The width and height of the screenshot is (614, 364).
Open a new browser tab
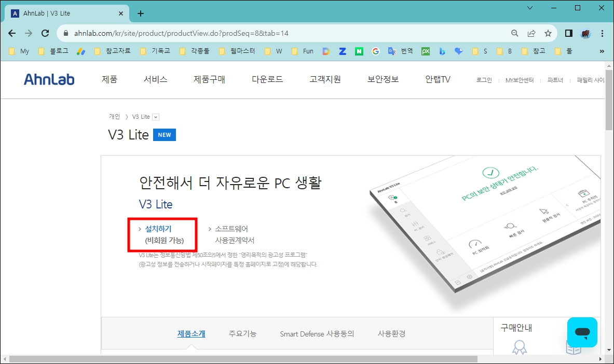click(x=141, y=13)
